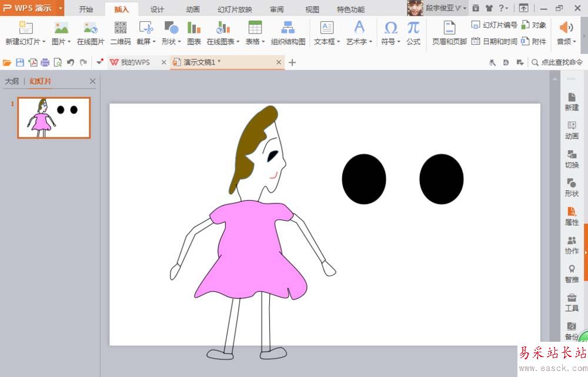Open the 在线图片 online pictures tool

click(91, 32)
